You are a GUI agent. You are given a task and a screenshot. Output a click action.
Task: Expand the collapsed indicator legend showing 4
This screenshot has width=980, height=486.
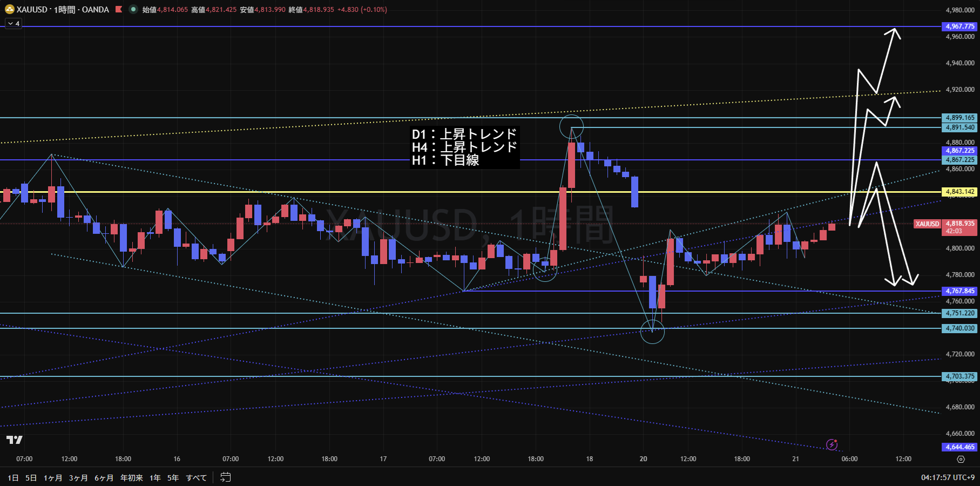[13, 23]
